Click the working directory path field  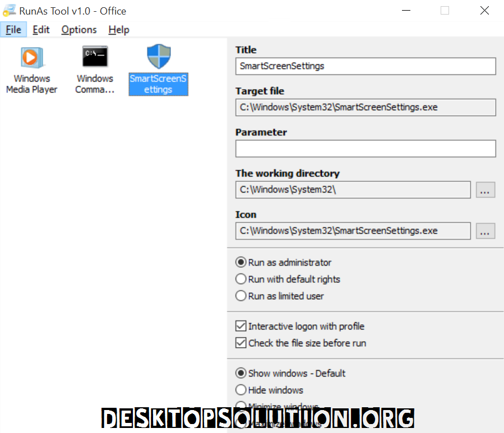pos(353,189)
